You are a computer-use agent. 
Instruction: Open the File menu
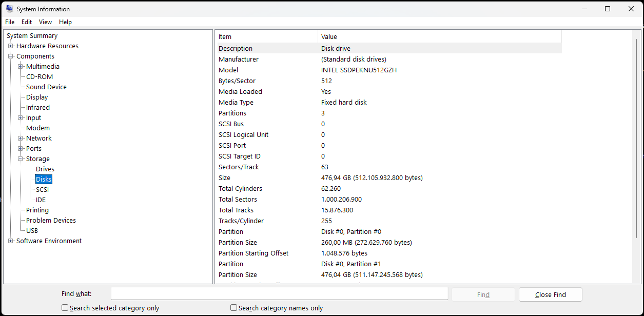pos(9,22)
